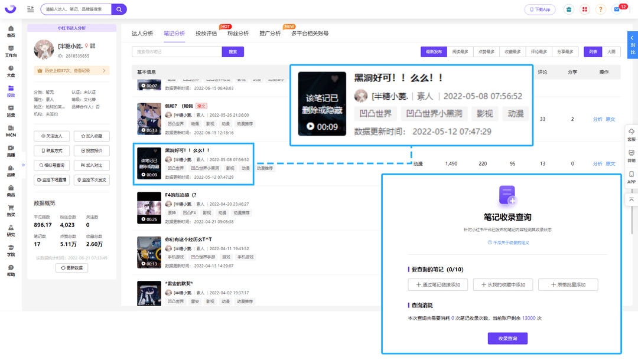Switch to 列表 list view
Screen dimensions: 638x364
[x=593, y=51]
